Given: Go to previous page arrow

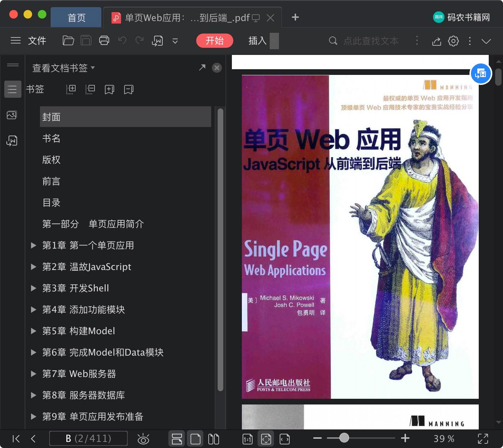Looking at the screenshot, I should [x=34, y=439].
